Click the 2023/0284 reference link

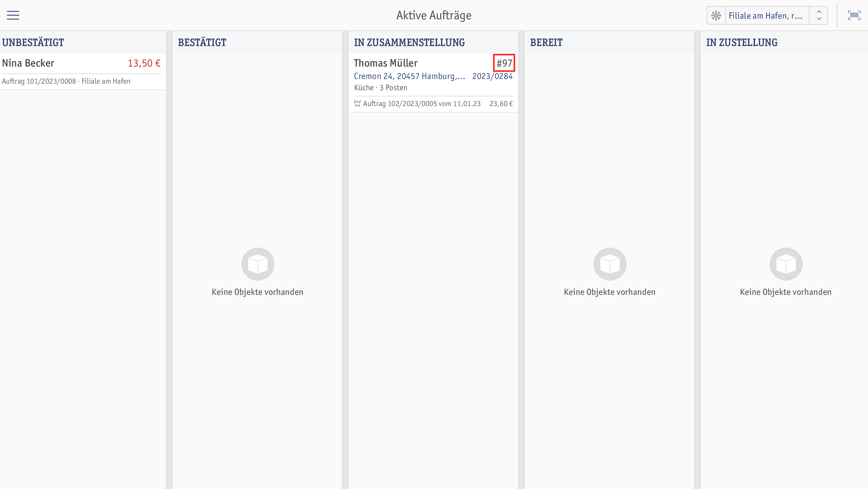pos(492,77)
